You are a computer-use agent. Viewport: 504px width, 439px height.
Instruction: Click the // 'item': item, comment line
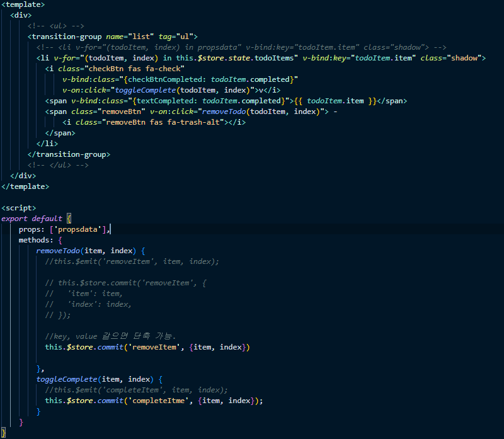pos(84,294)
